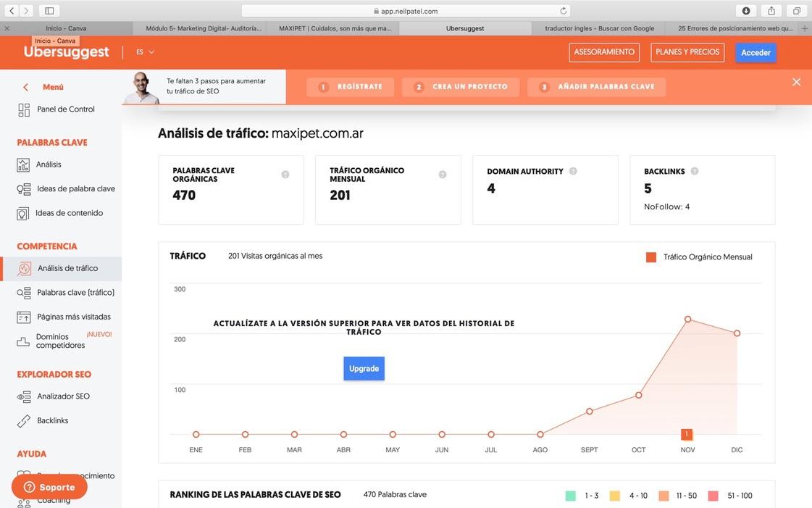Viewport: 812px width, 508px height.
Task: Switch to traductor ingles Google tab
Action: coord(599,28)
